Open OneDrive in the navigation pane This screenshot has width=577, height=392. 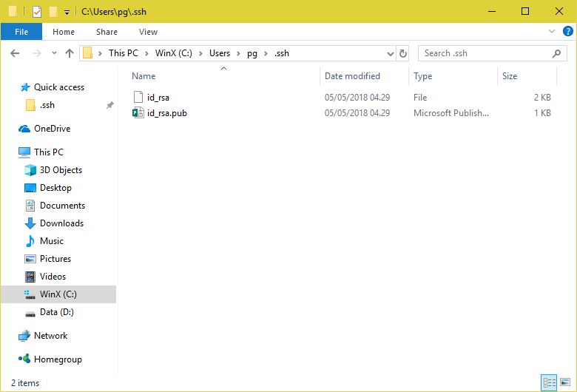click(x=53, y=129)
